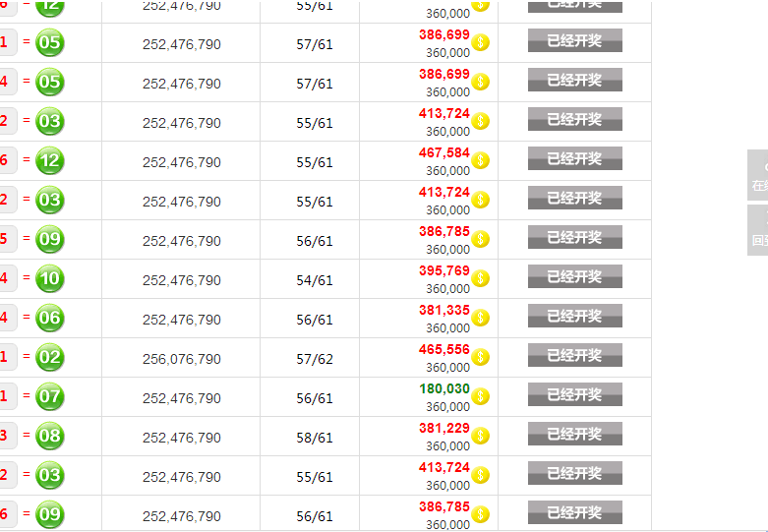Click the gold coin beside 395,769
This screenshot has width=768, height=532.
coord(481,278)
